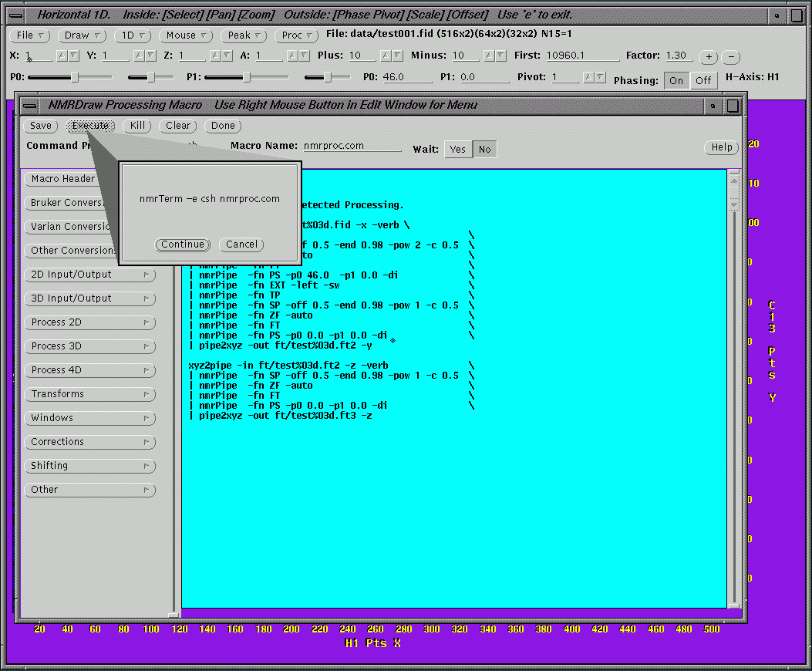Decrease the A value with its down arrow
This screenshot has height=671, width=812.
pyautogui.click(x=304, y=56)
